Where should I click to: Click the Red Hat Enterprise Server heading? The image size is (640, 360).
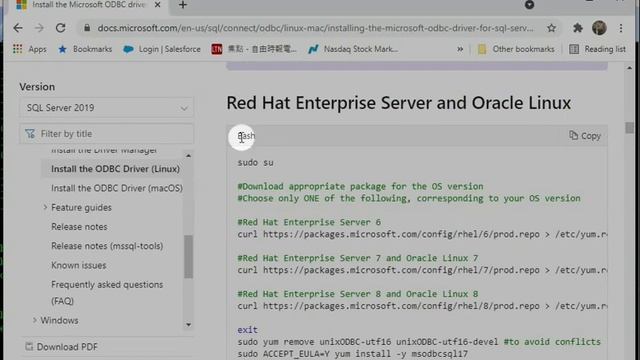[x=398, y=103]
